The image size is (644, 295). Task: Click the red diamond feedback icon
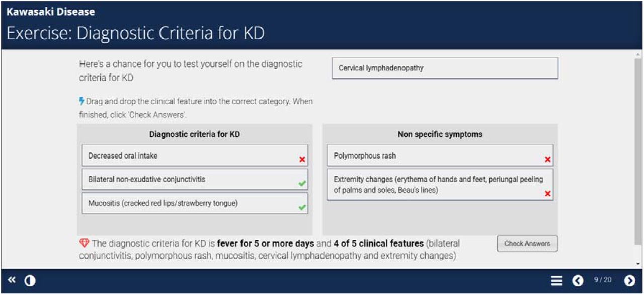tap(84, 243)
